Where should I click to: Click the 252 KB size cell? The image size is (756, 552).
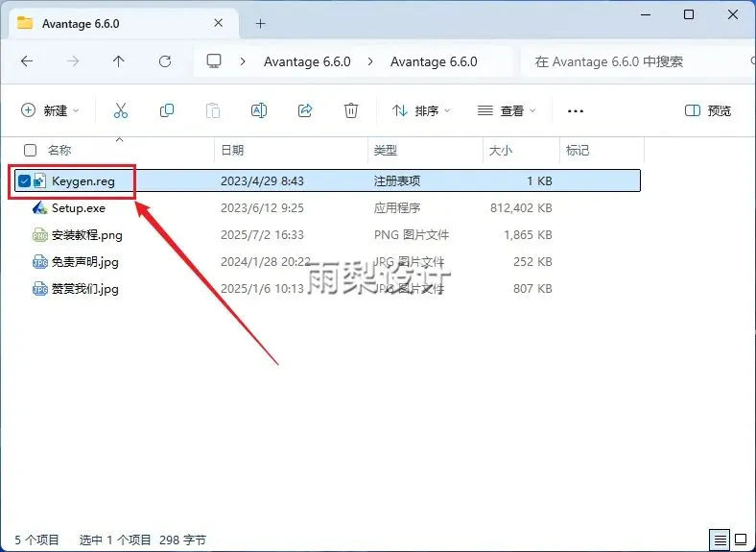532,262
